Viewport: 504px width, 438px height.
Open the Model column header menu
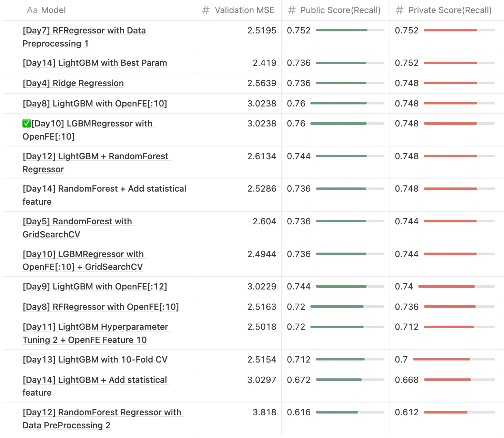pyautogui.click(x=53, y=10)
